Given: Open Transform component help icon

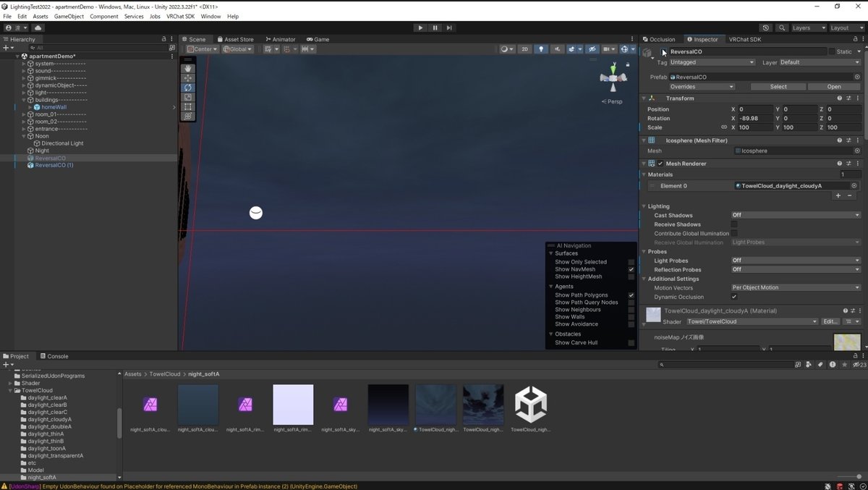Looking at the screenshot, I should point(839,98).
